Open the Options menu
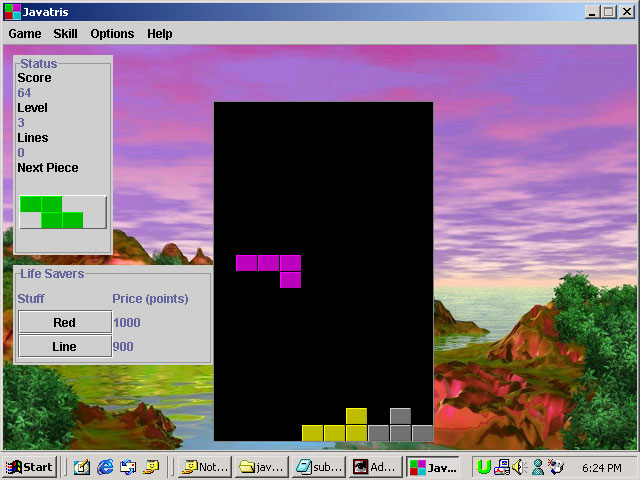 [x=112, y=33]
